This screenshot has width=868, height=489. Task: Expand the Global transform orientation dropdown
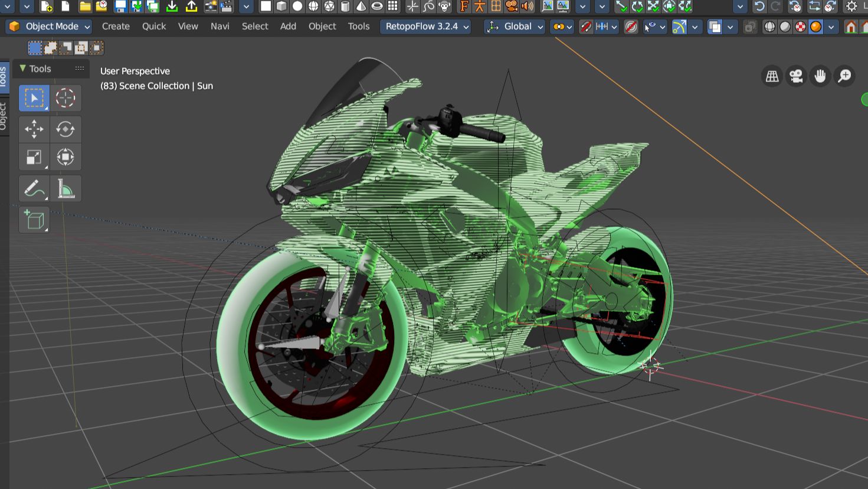[514, 27]
